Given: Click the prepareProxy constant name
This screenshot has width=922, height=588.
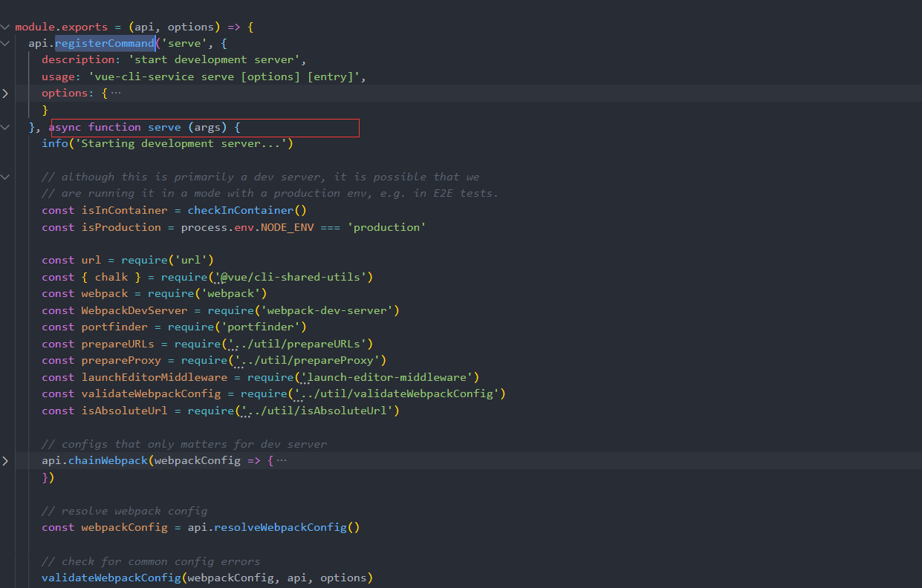Looking at the screenshot, I should 121,360.
